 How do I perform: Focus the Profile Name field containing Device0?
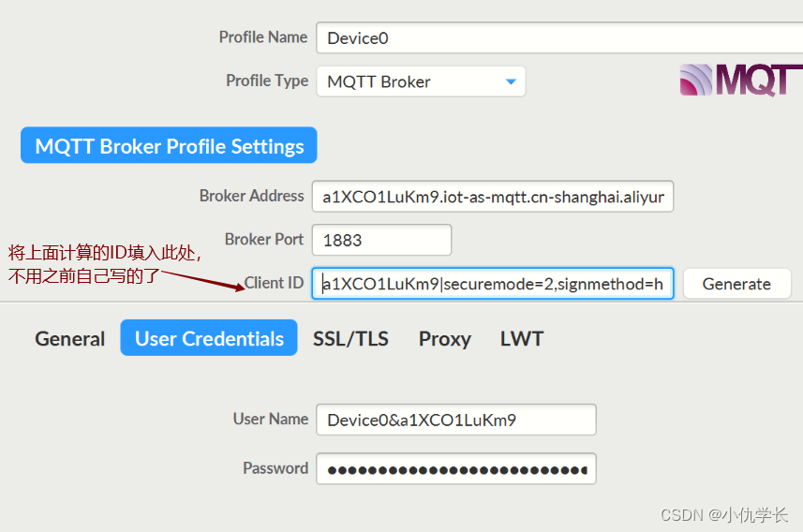[x=559, y=37]
